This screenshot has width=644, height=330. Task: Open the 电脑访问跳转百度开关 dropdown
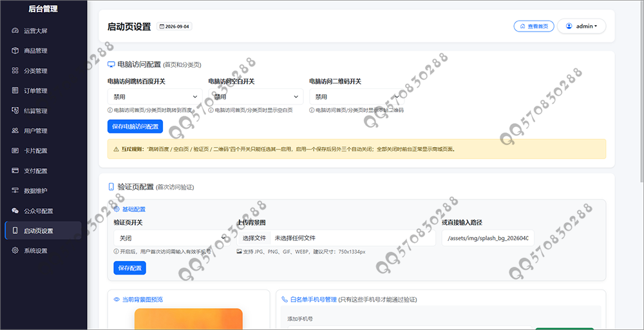coord(155,97)
